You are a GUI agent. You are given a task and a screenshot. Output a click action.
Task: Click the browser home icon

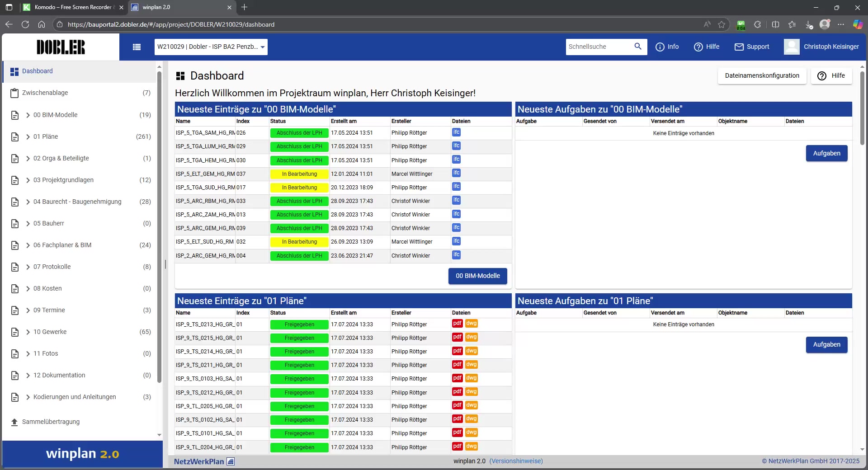[42, 24]
